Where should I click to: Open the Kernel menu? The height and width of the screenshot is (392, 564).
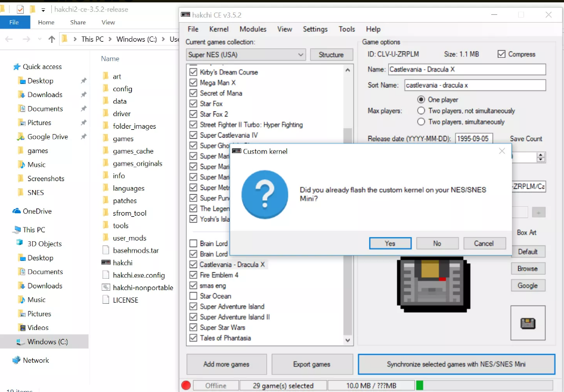coord(219,29)
